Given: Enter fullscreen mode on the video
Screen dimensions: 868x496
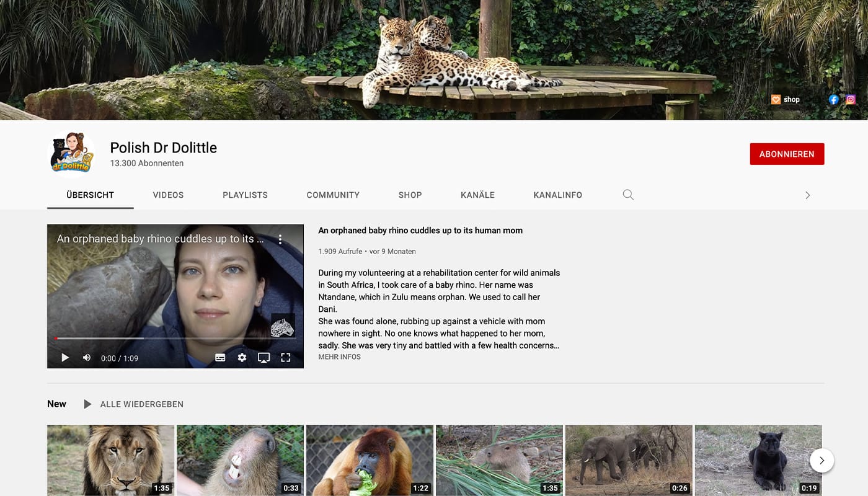Looking at the screenshot, I should click(x=285, y=358).
